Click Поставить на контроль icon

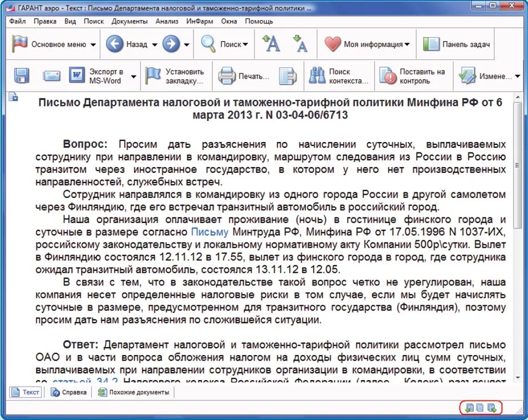tap(412, 76)
